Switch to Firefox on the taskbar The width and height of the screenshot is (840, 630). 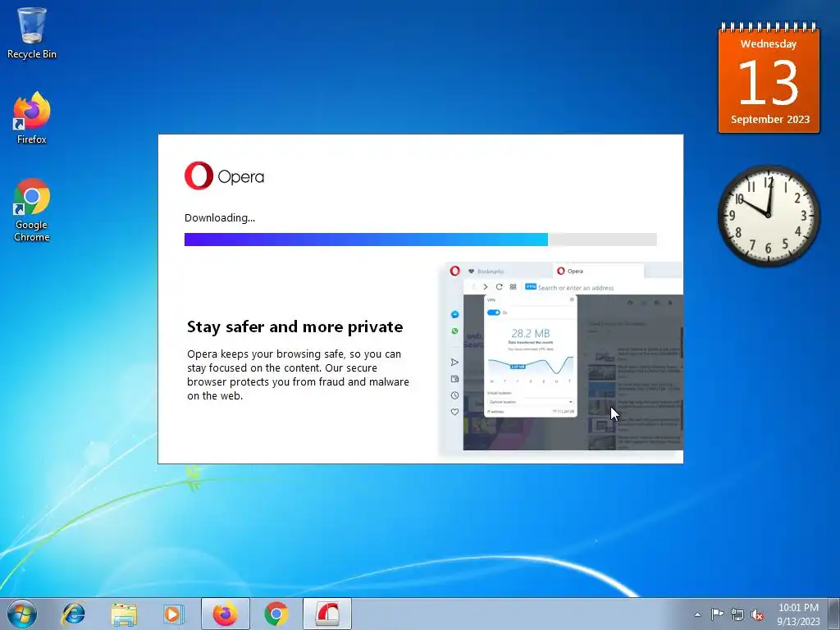[226, 614]
